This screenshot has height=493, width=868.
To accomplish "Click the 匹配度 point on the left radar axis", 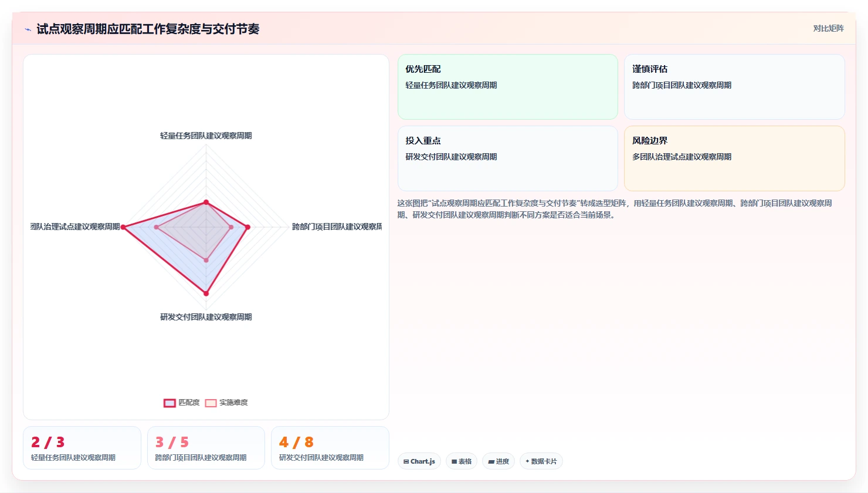I will point(123,227).
